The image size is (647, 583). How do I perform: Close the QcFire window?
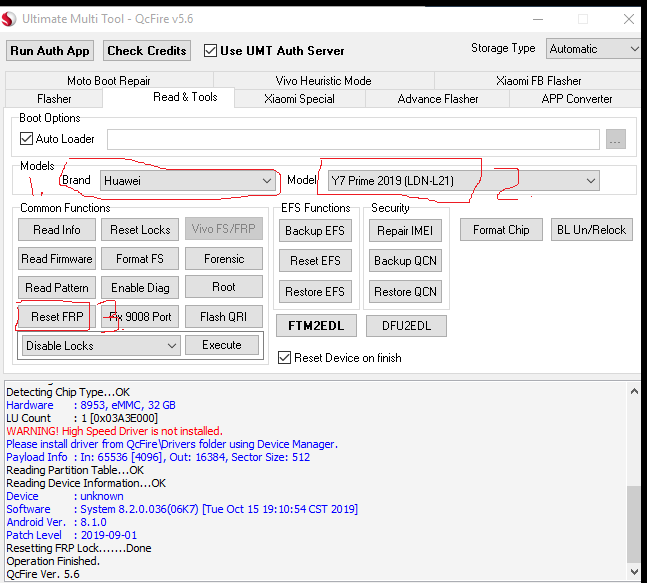(x=629, y=19)
